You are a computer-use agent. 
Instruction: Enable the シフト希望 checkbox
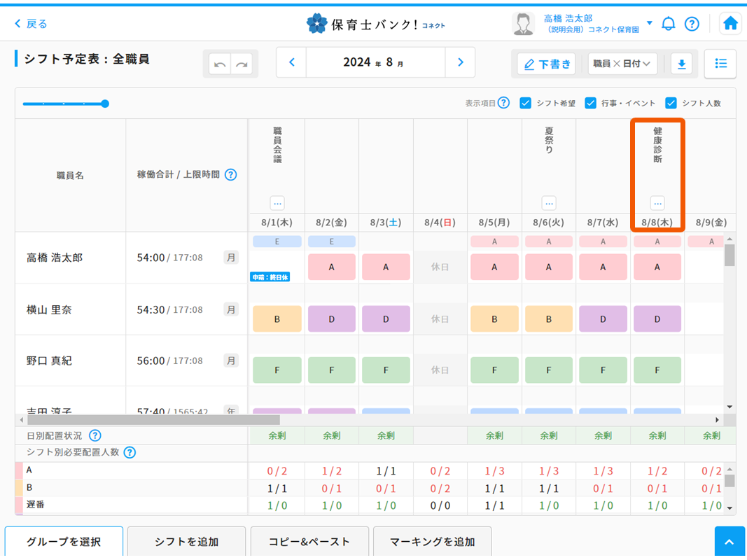click(525, 103)
